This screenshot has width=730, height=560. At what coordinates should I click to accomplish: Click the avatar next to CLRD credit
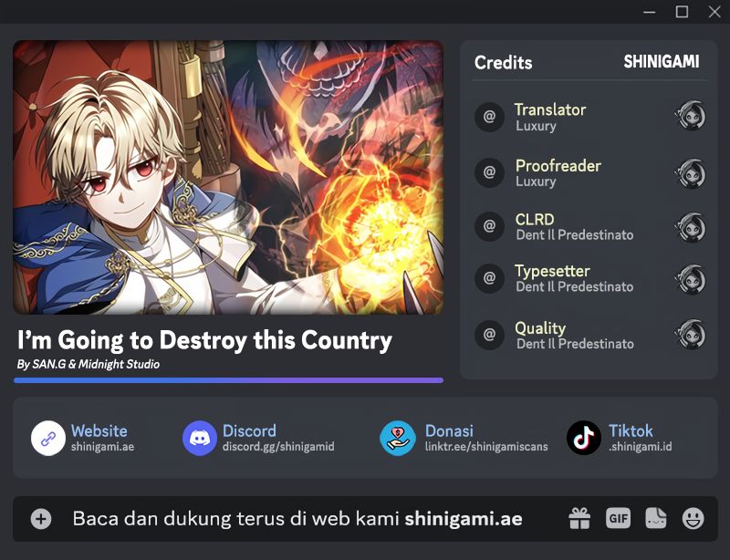pyautogui.click(x=691, y=227)
